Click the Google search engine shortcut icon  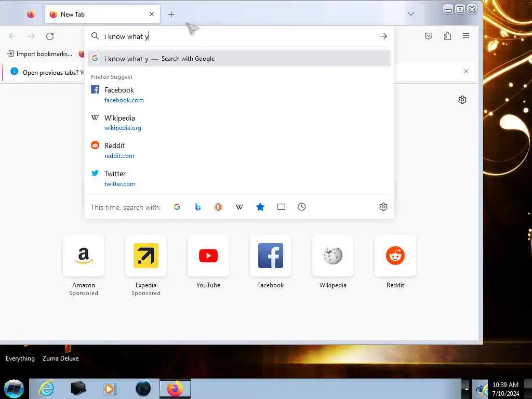(x=177, y=207)
